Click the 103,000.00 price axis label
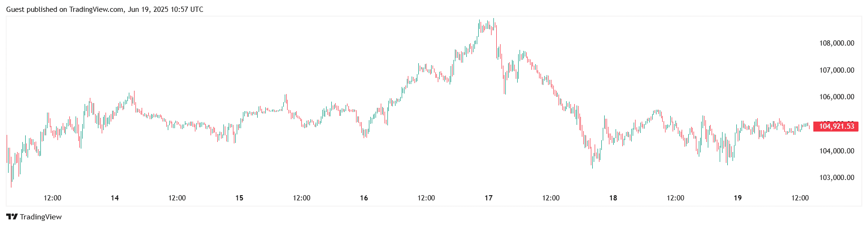Screen dimensions: 868x227 point(837,178)
